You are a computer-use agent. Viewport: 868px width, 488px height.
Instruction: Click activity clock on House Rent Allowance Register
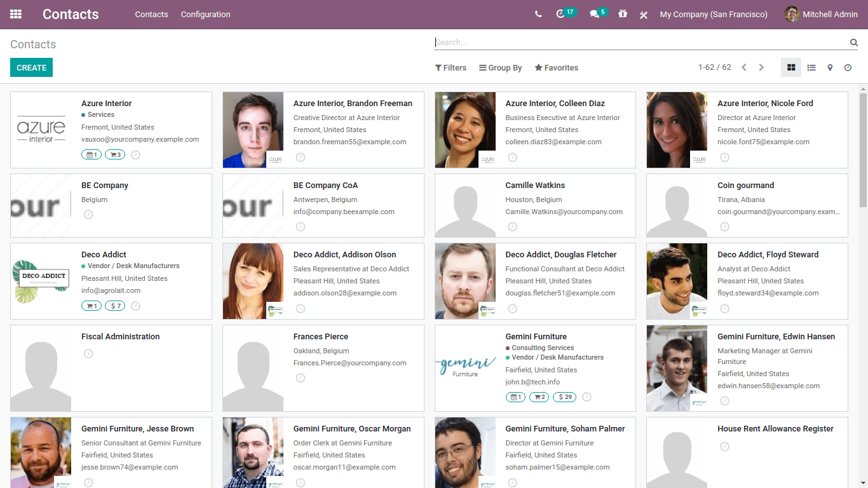pos(724,447)
